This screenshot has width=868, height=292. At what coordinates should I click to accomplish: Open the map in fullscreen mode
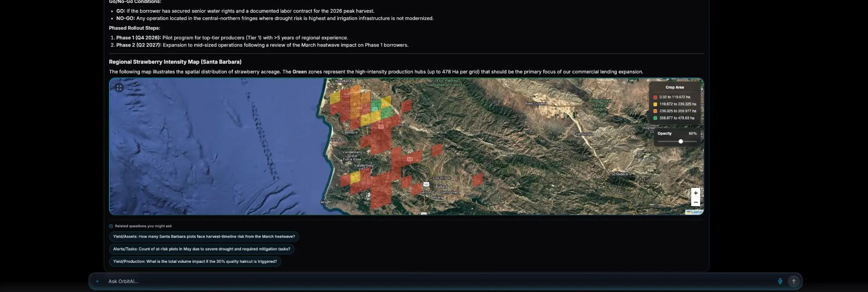point(119,88)
